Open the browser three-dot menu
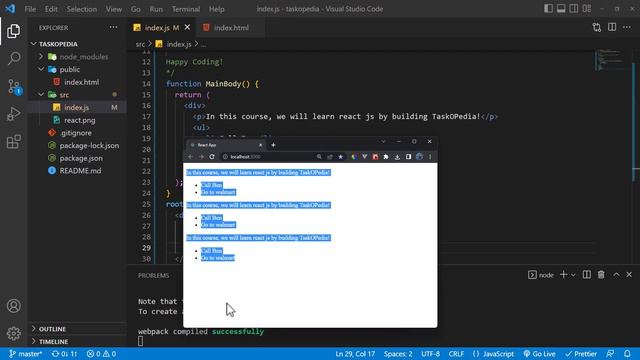The width and height of the screenshot is (640, 360). point(430,157)
